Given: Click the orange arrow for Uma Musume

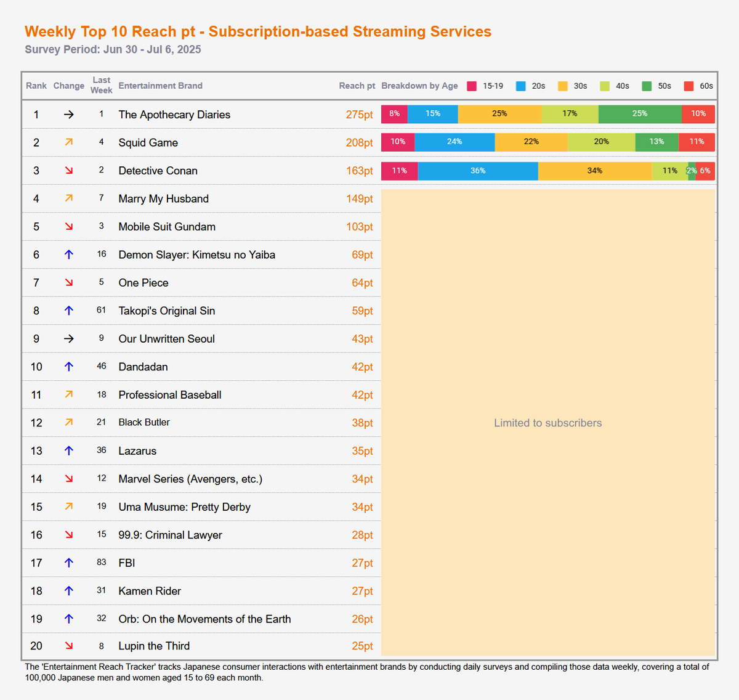Looking at the screenshot, I should click(x=69, y=507).
